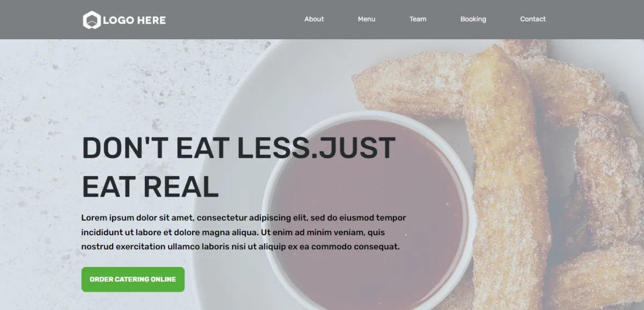Click the "DON'T EAT LESS.JUST" headline line
Image resolution: width=644 pixels, height=310 pixels.
(x=239, y=148)
